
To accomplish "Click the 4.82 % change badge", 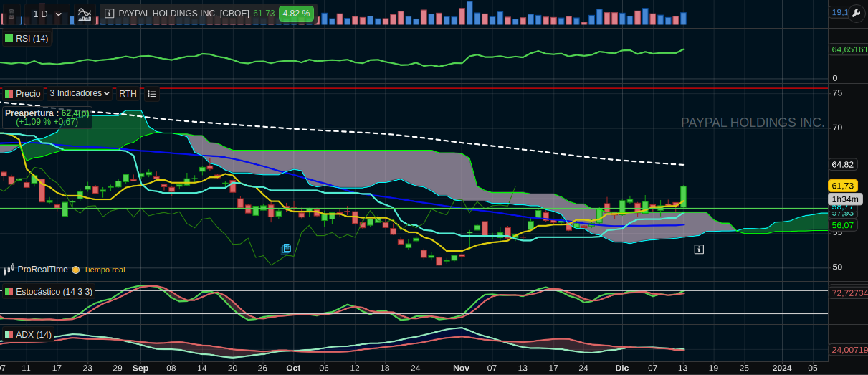I will pos(296,13).
